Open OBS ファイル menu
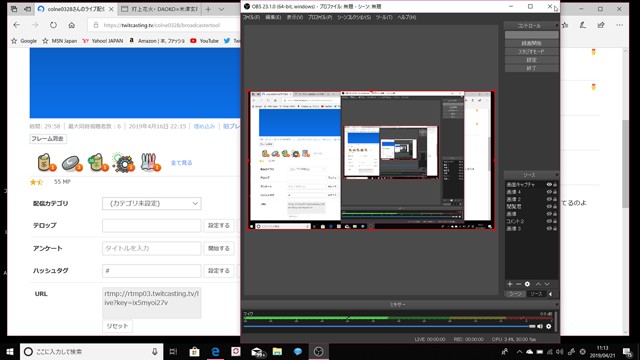640x360 pixels. tap(251, 18)
